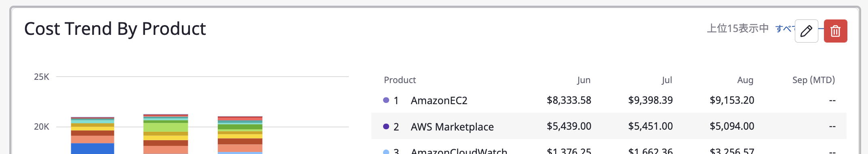Click the second stacked bar in chart
This screenshot has width=868, height=154.
pyautogui.click(x=166, y=134)
